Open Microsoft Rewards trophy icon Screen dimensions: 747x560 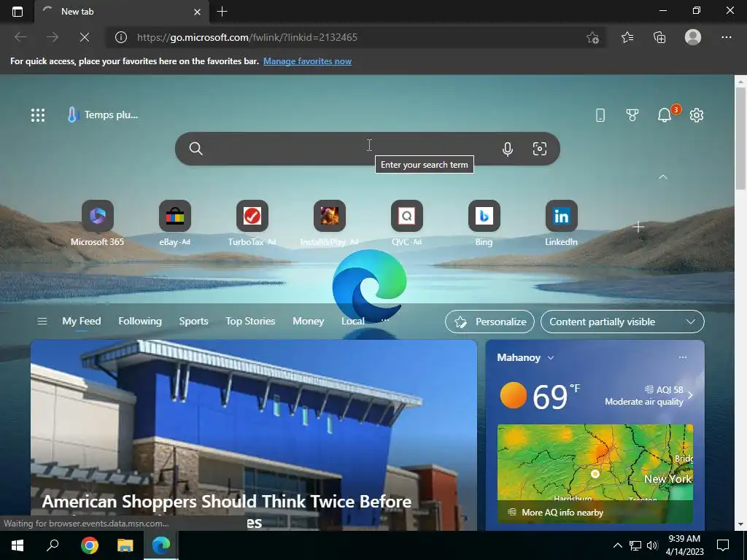tap(632, 114)
